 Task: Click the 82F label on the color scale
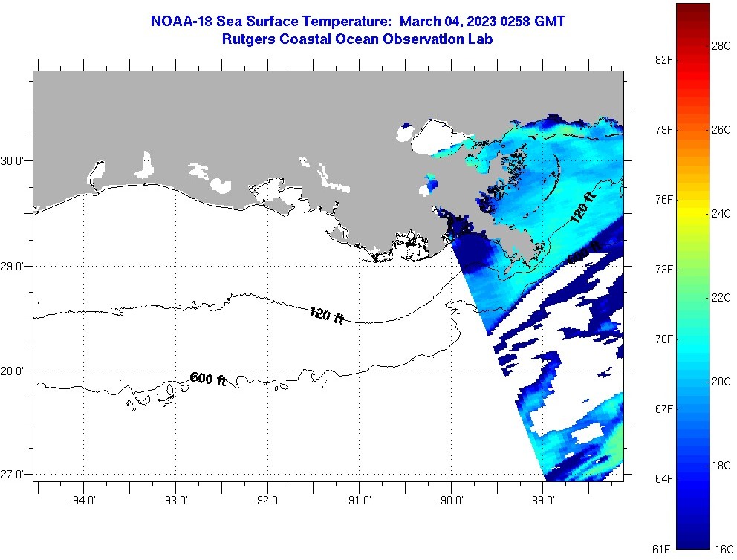click(663, 59)
